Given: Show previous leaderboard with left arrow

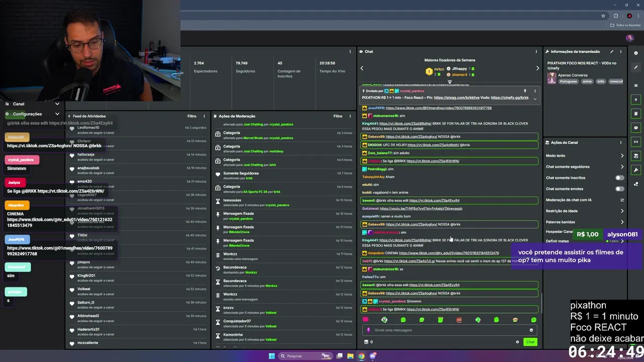Looking at the screenshot, I should point(362,68).
